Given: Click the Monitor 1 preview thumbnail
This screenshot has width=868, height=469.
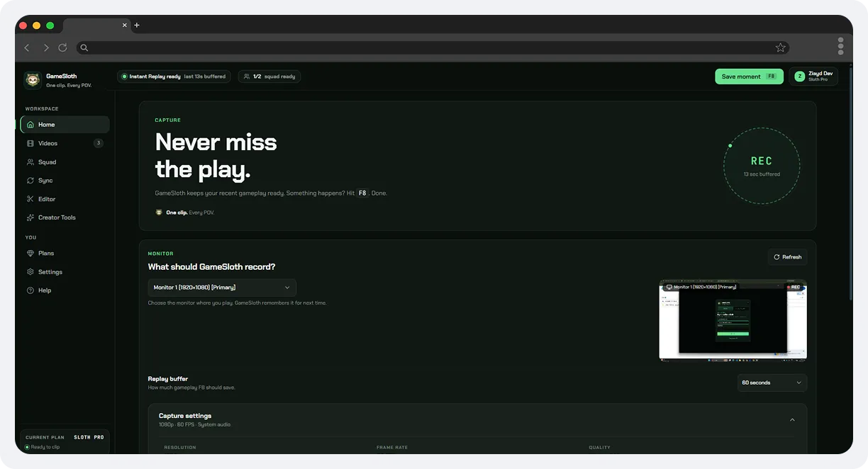Looking at the screenshot, I should (733, 320).
